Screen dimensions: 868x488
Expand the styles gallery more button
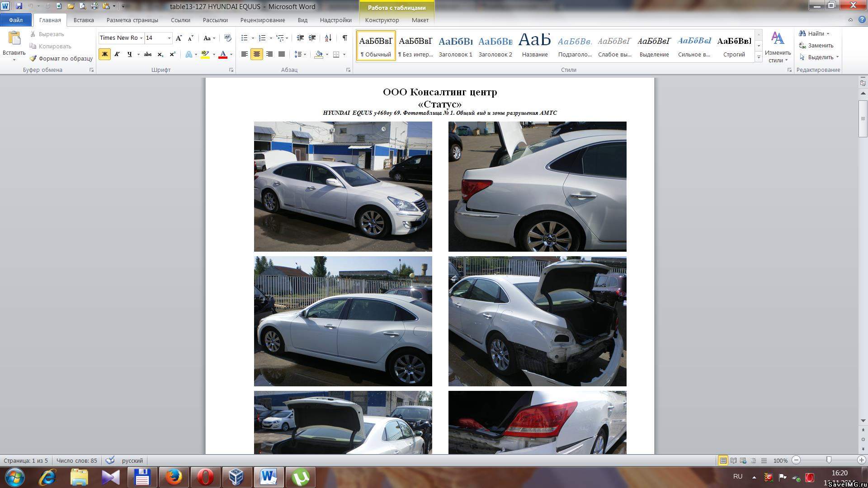click(x=759, y=57)
